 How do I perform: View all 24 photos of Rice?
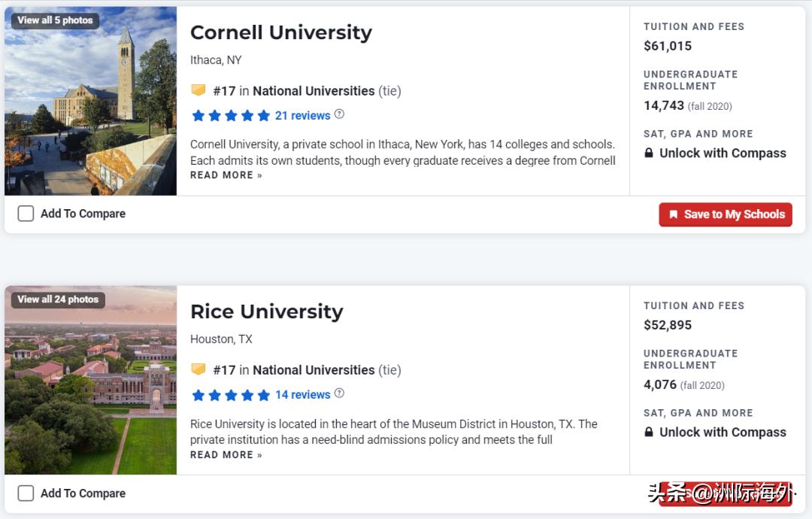click(x=58, y=299)
